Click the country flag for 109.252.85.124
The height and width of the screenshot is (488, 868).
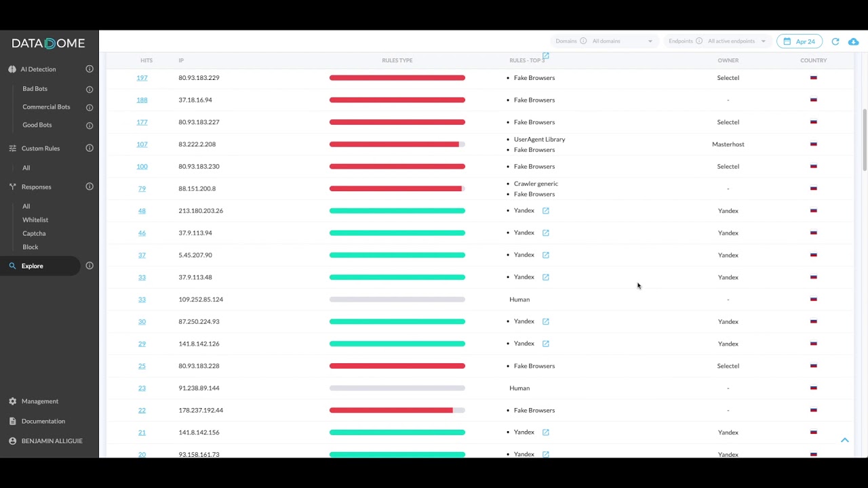click(814, 300)
